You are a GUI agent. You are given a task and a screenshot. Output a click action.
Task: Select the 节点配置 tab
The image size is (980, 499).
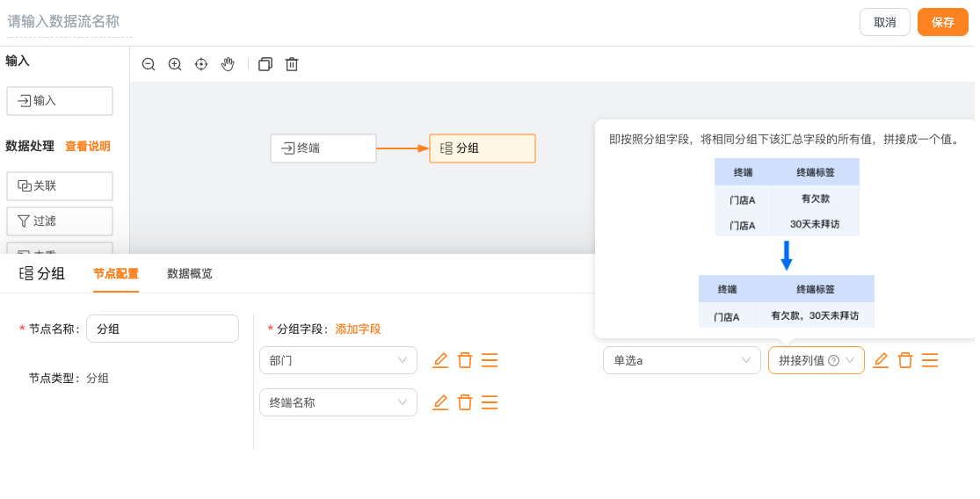coord(116,274)
